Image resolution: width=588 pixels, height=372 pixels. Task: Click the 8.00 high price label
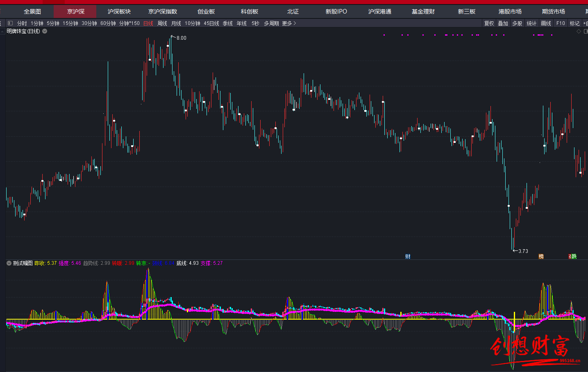point(181,38)
